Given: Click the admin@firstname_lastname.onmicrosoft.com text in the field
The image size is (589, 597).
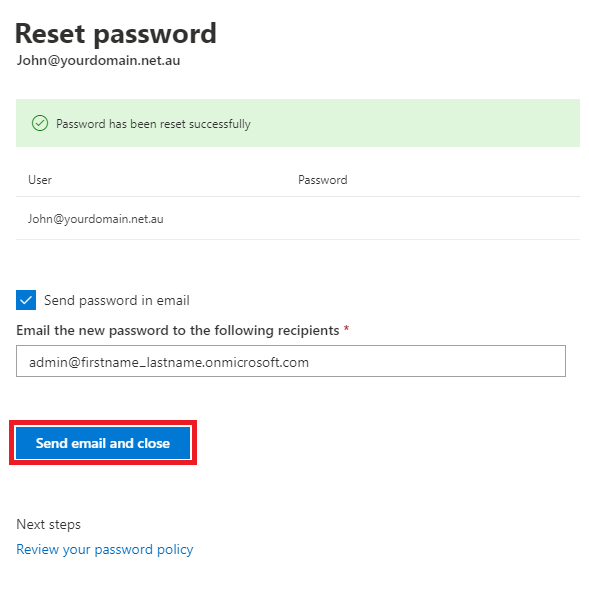Looking at the screenshot, I should tap(169, 362).
